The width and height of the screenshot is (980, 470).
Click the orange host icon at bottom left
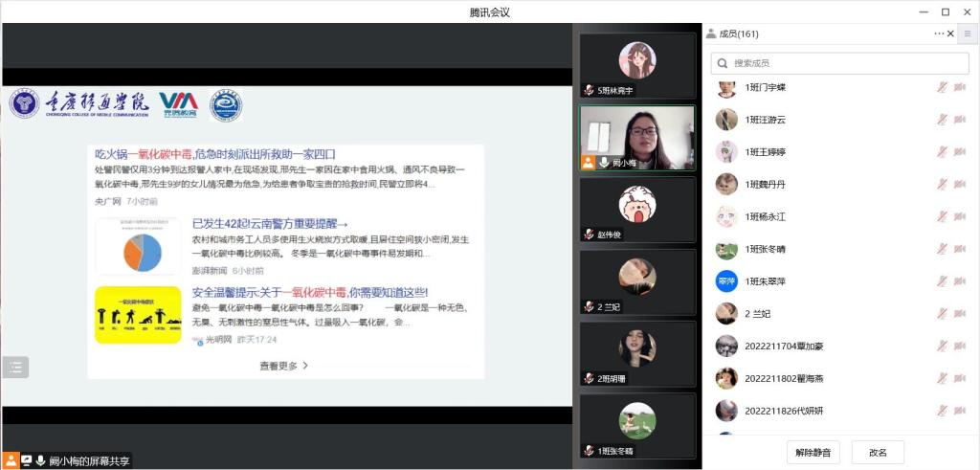pos(11,460)
